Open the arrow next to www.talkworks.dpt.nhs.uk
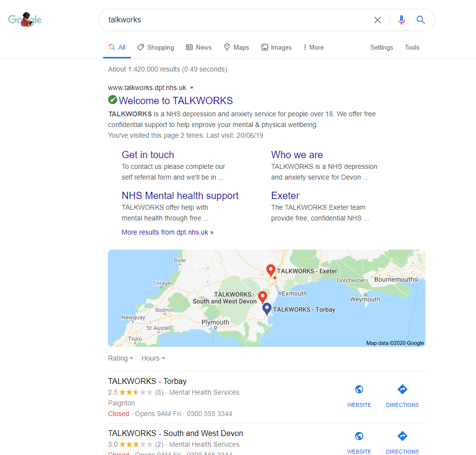The height and width of the screenshot is (455, 476). 192,88
